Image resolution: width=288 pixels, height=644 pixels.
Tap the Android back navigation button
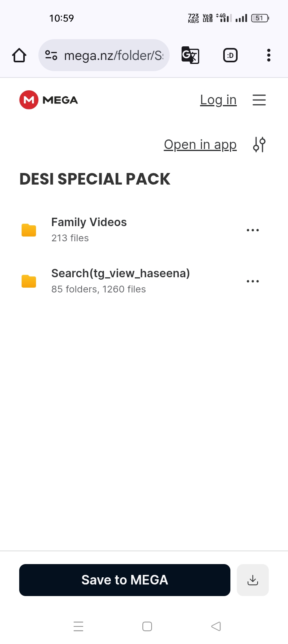tap(216, 626)
